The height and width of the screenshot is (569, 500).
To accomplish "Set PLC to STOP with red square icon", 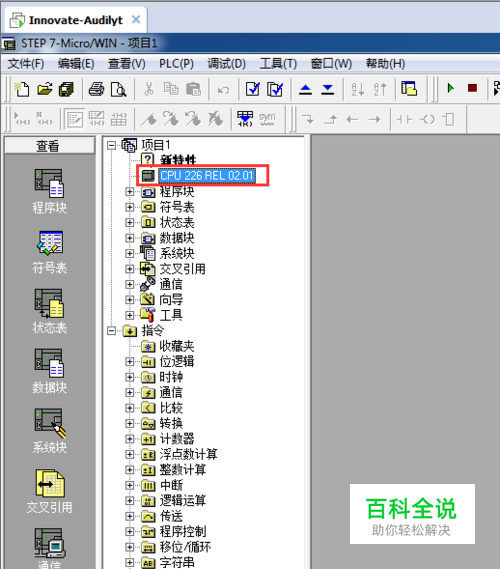I will pyautogui.click(x=472, y=88).
